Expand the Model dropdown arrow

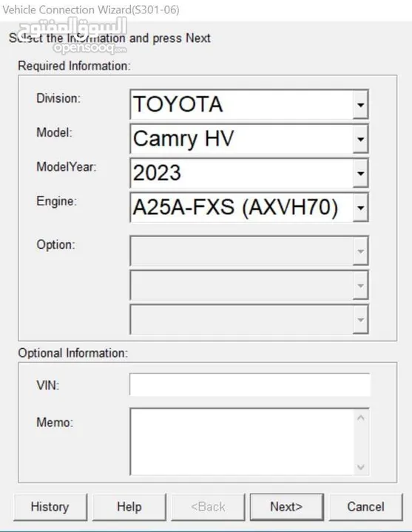pos(360,139)
